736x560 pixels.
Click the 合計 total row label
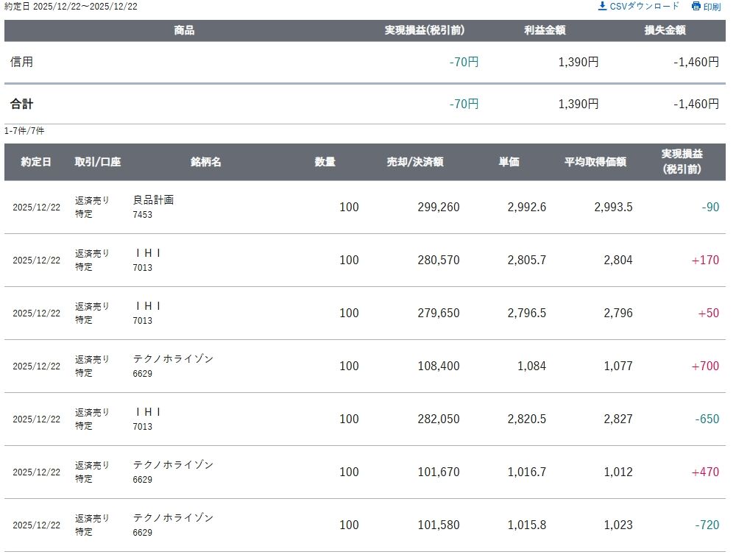click(x=21, y=104)
